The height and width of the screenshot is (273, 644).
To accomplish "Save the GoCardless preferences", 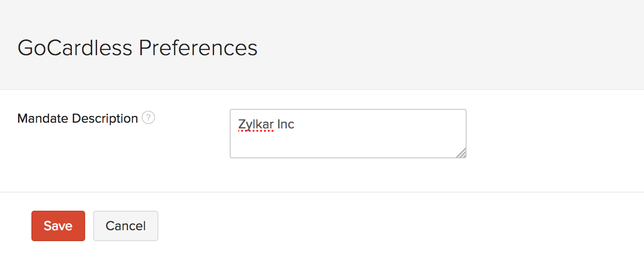I will pos(58,226).
